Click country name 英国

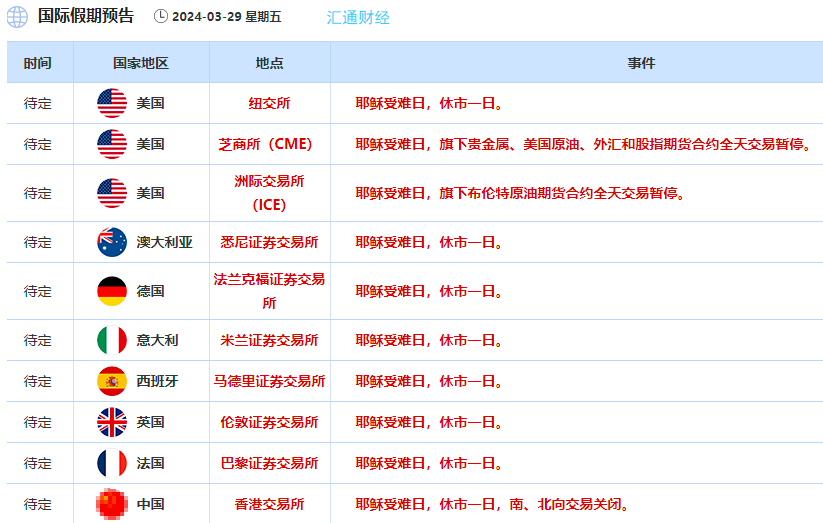[x=151, y=422]
